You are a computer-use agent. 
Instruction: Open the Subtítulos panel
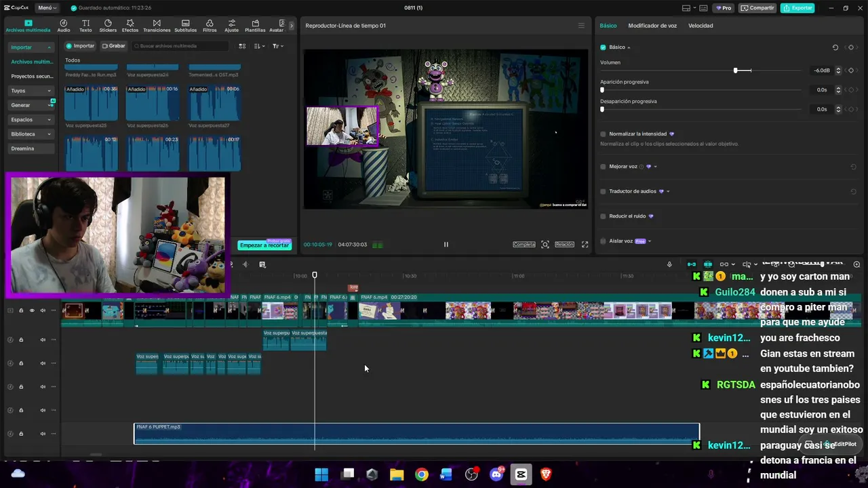[x=185, y=26]
